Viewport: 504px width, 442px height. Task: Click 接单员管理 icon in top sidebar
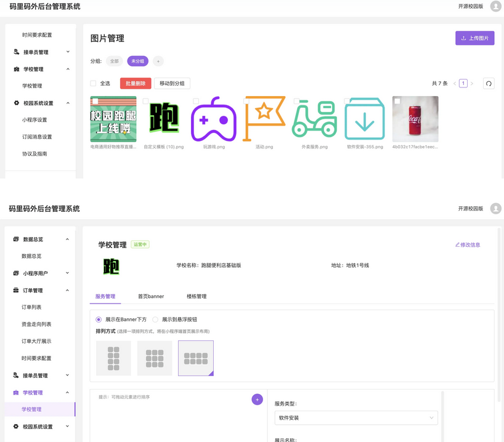coord(17,52)
